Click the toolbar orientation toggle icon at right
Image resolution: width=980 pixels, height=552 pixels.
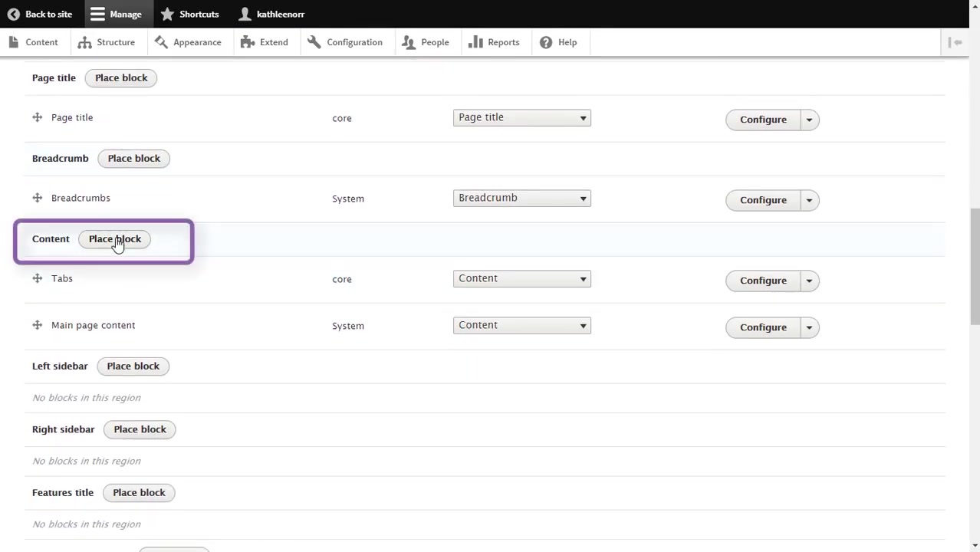click(955, 42)
